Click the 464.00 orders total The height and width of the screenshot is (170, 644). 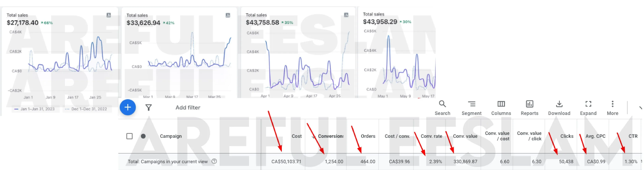368,161
